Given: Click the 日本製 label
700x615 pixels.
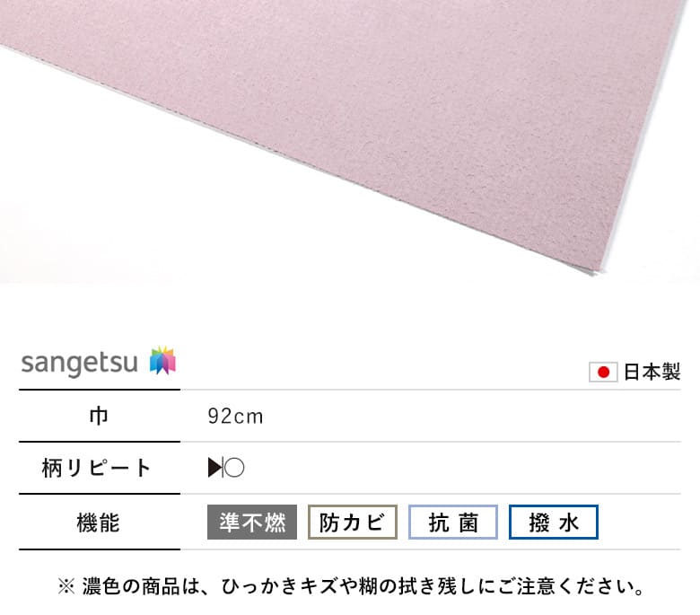Looking at the screenshot, I should [652, 372].
